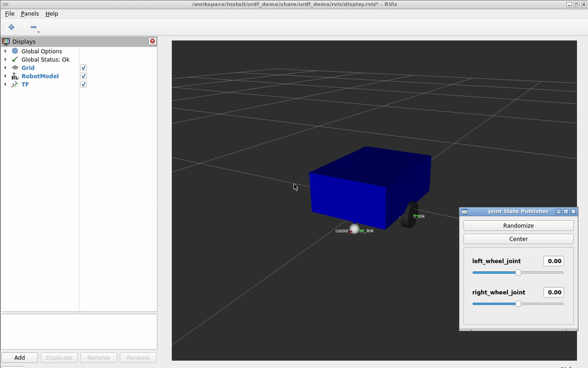This screenshot has height=368, width=588.
Task: Uncheck the TF display checkbox
Action: click(84, 85)
